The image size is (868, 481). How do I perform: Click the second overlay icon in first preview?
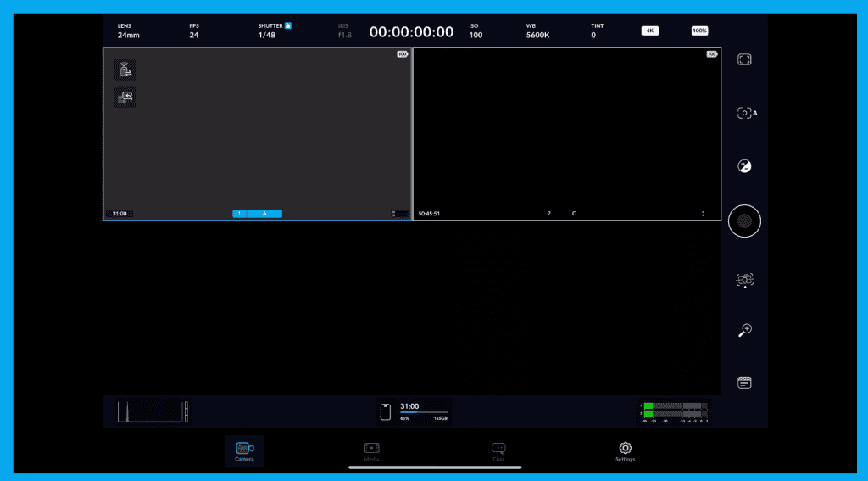(125, 98)
